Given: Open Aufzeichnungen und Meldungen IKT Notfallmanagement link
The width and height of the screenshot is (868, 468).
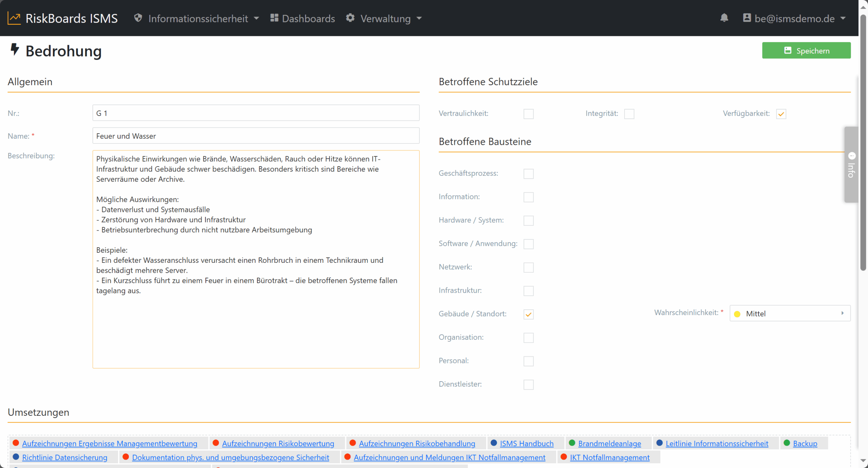Looking at the screenshot, I should (450, 457).
